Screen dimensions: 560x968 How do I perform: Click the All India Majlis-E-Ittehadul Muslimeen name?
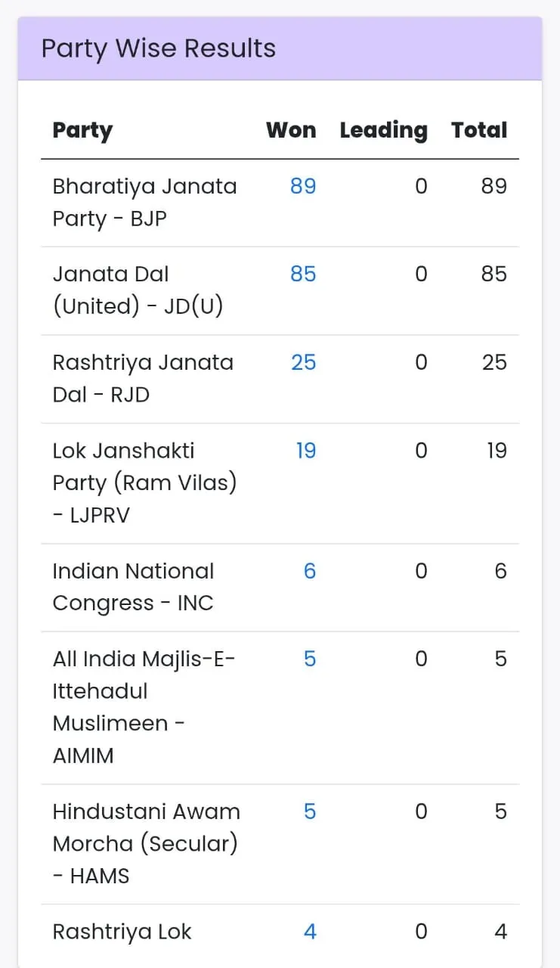[144, 706]
